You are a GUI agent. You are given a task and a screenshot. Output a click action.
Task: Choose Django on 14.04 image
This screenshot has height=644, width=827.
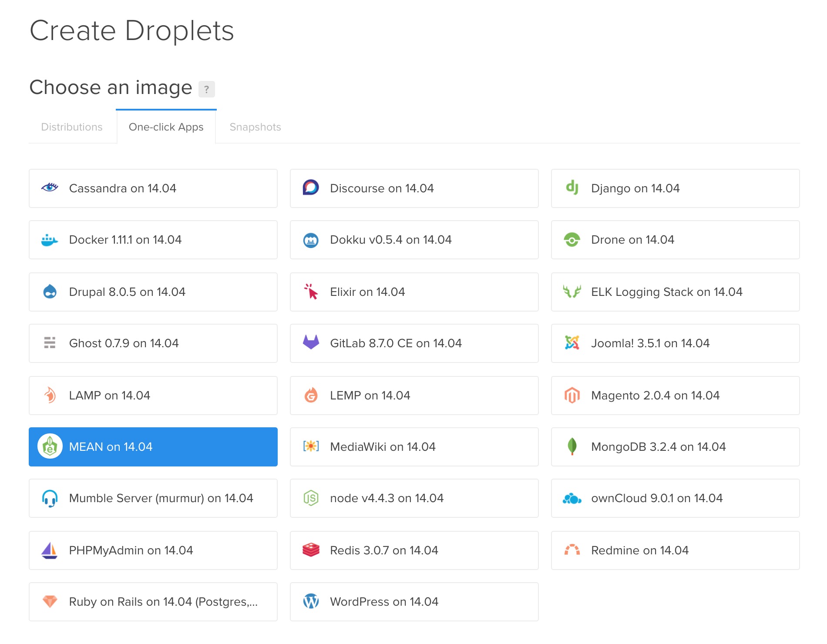coord(675,188)
